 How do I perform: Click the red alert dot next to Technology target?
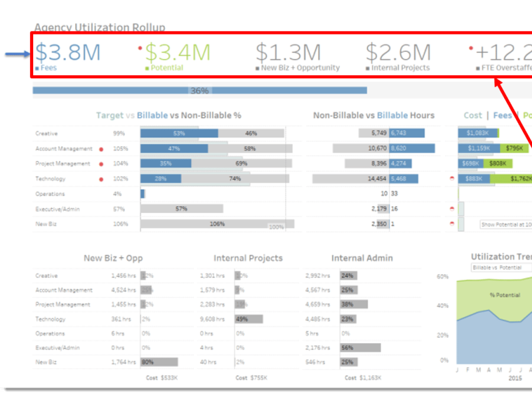[101, 179]
